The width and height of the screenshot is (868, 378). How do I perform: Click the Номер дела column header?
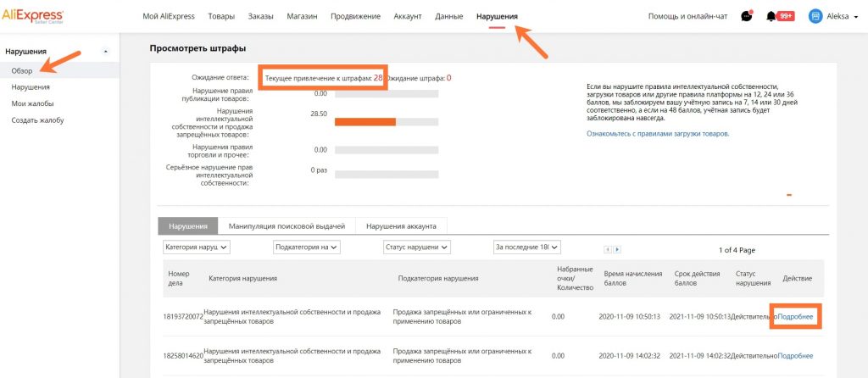click(180, 278)
